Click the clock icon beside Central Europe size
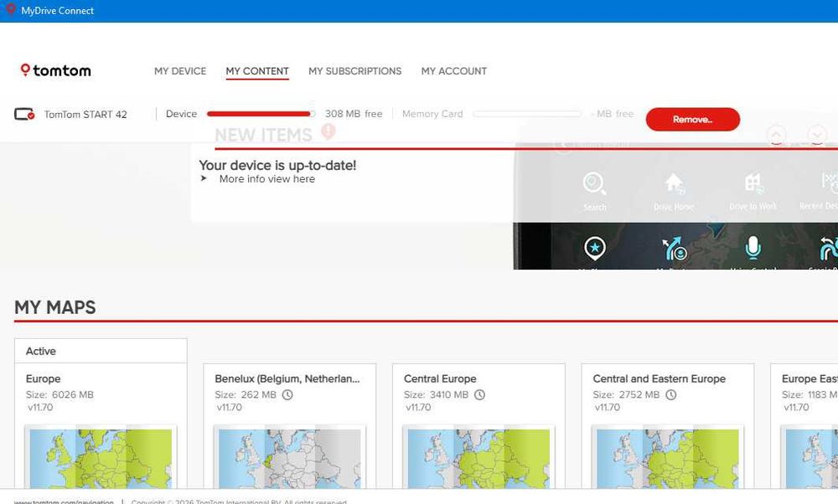 (480, 395)
